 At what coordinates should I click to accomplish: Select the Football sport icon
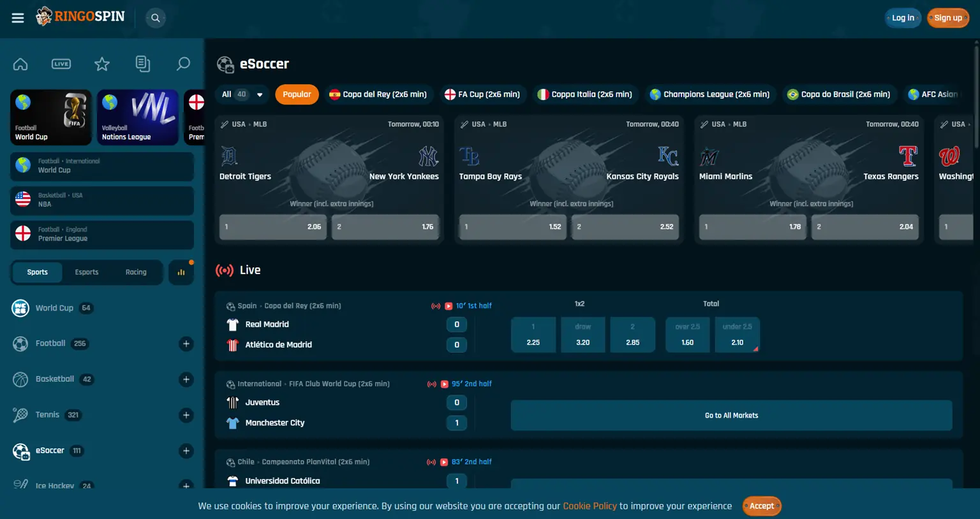coord(20,344)
